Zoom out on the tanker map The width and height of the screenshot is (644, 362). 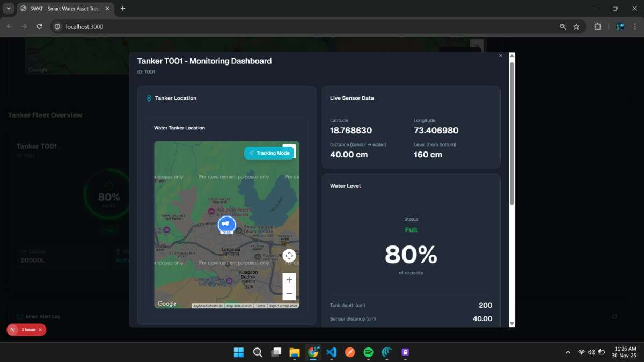point(289,293)
